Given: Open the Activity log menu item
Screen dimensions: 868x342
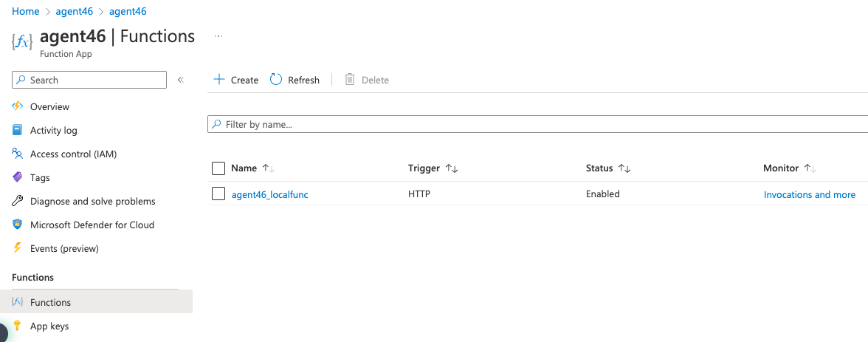Looking at the screenshot, I should tap(54, 130).
